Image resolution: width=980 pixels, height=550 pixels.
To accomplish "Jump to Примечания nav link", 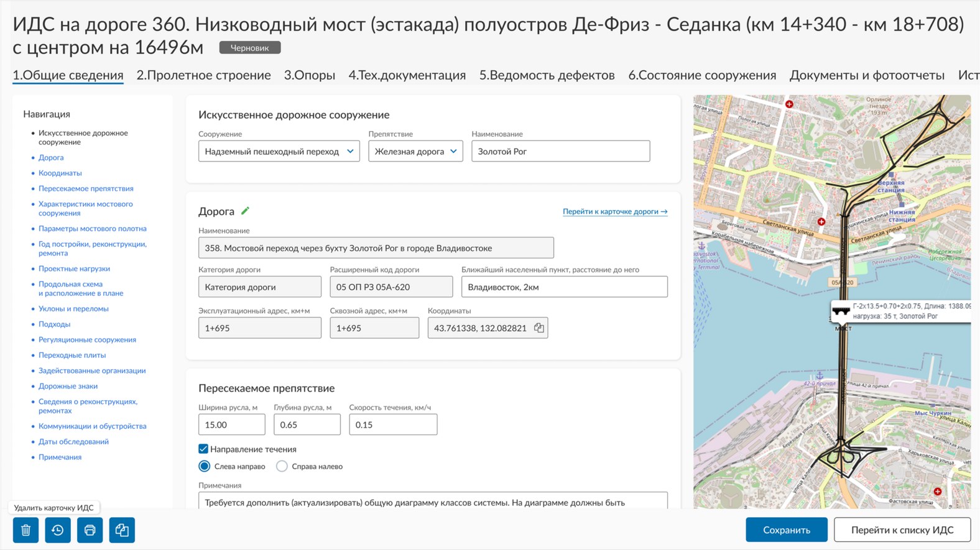I will tap(60, 457).
